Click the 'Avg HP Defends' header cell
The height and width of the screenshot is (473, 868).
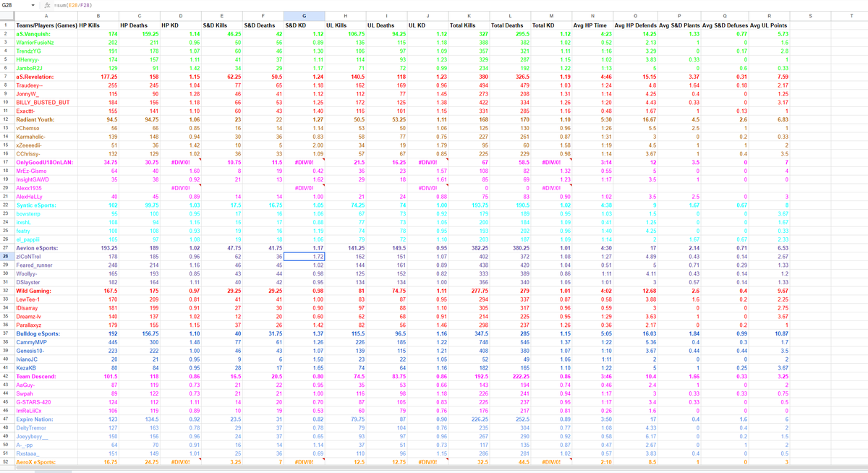635,25
